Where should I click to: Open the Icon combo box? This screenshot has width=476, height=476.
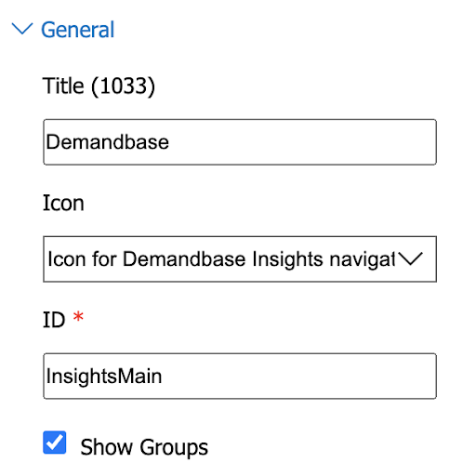point(240,259)
